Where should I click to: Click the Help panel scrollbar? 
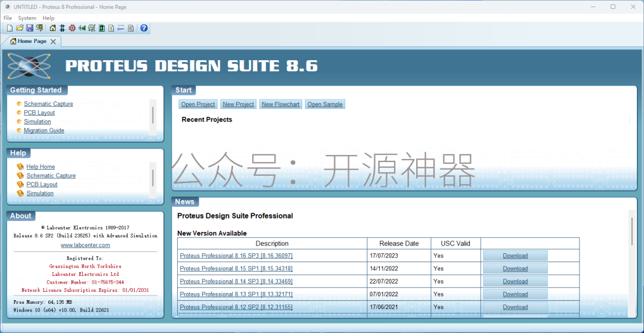[153, 180]
